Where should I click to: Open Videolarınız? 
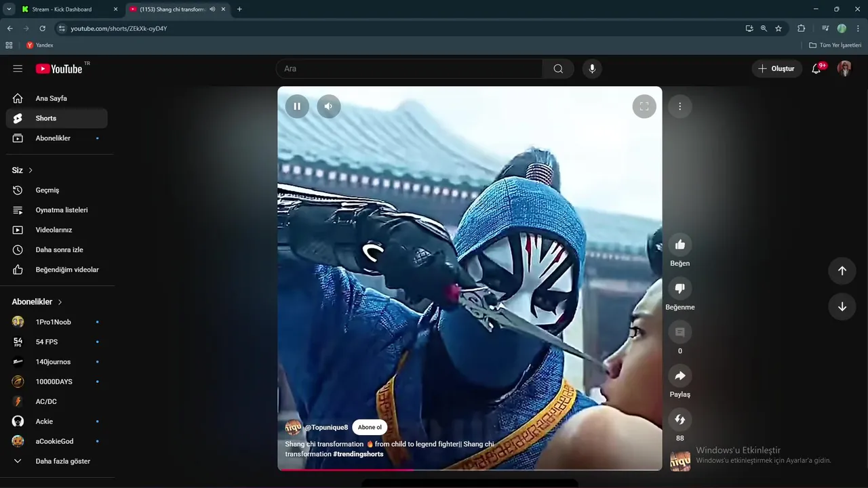[57, 230]
